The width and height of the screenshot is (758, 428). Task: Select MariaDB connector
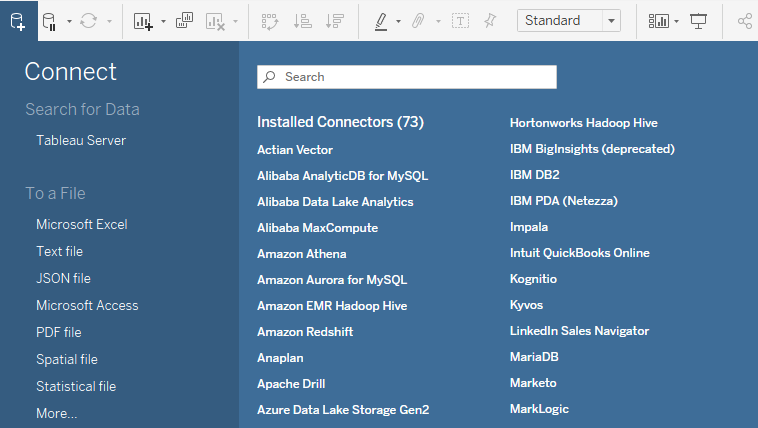point(534,357)
